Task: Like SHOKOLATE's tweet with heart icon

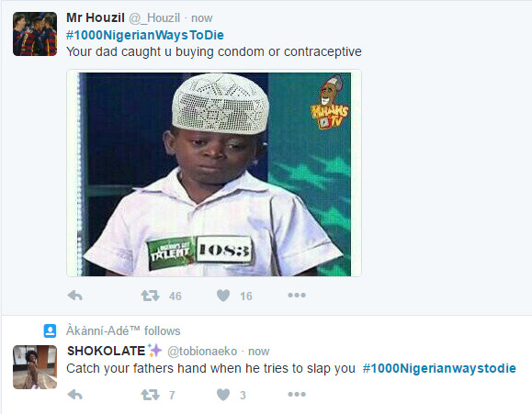Action: tap(223, 395)
